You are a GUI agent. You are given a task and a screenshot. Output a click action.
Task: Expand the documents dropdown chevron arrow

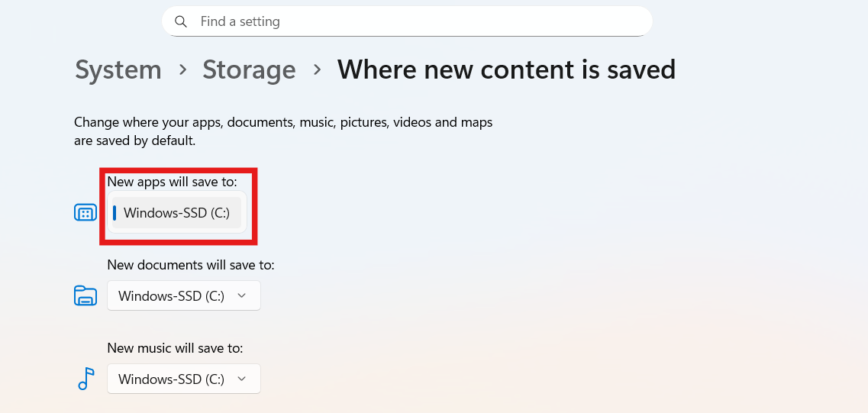pyautogui.click(x=242, y=295)
